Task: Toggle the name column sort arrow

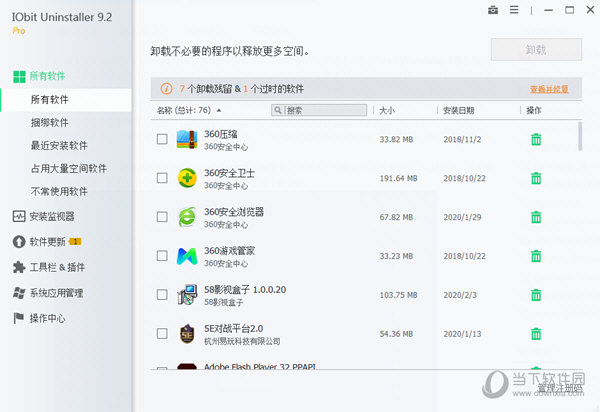Action: pyautogui.click(x=219, y=111)
